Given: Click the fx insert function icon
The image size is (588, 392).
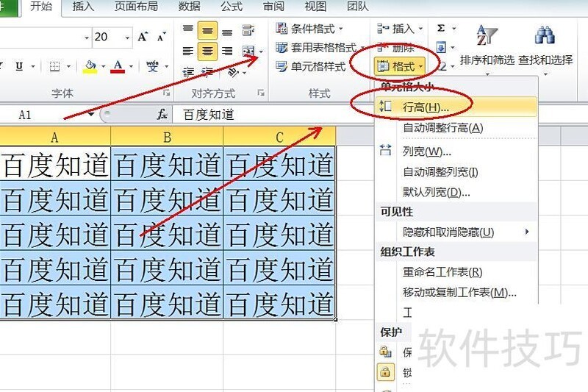Looking at the screenshot, I should click(x=162, y=114).
